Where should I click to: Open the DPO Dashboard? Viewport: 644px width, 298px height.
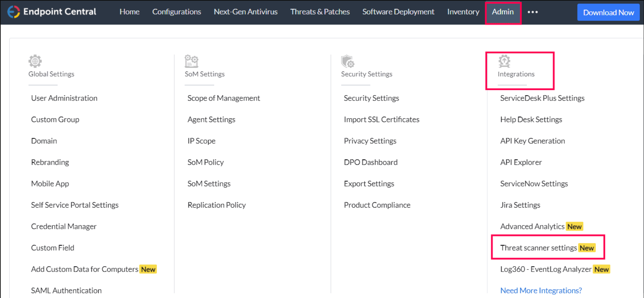point(370,162)
